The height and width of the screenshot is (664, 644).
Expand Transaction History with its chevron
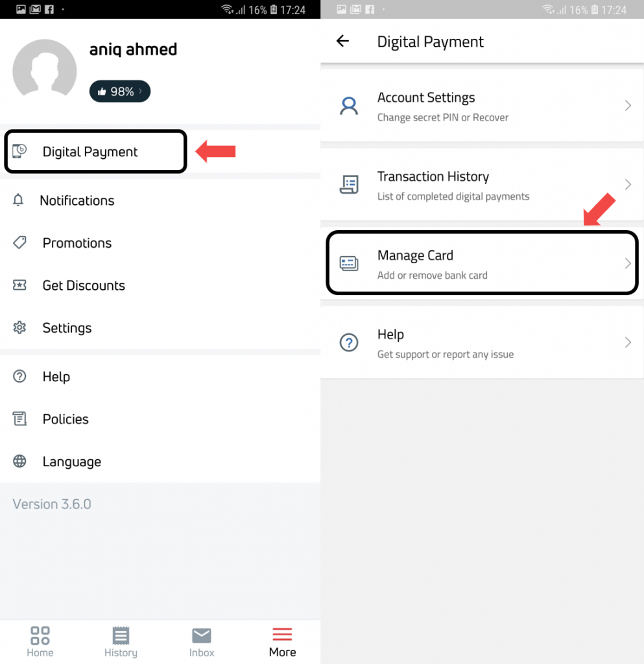[628, 184]
